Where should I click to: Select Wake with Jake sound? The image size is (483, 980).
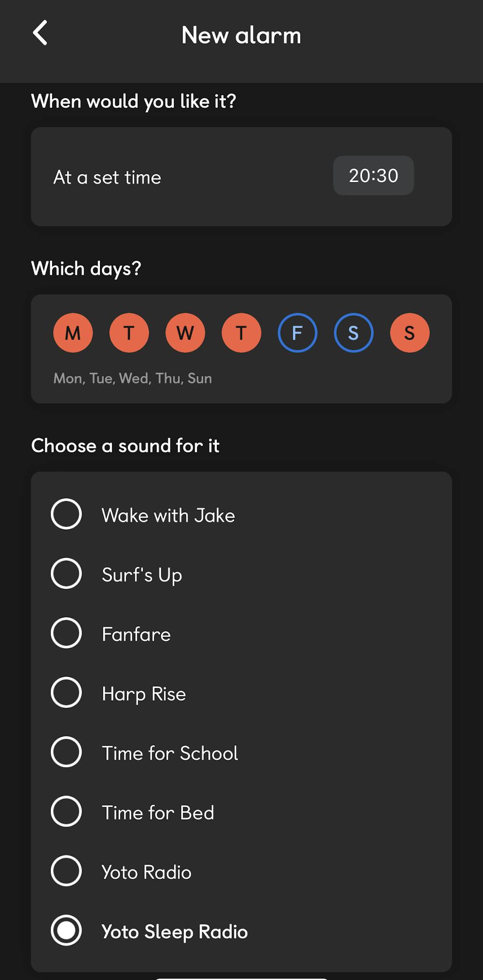click(x=66, y=514)
